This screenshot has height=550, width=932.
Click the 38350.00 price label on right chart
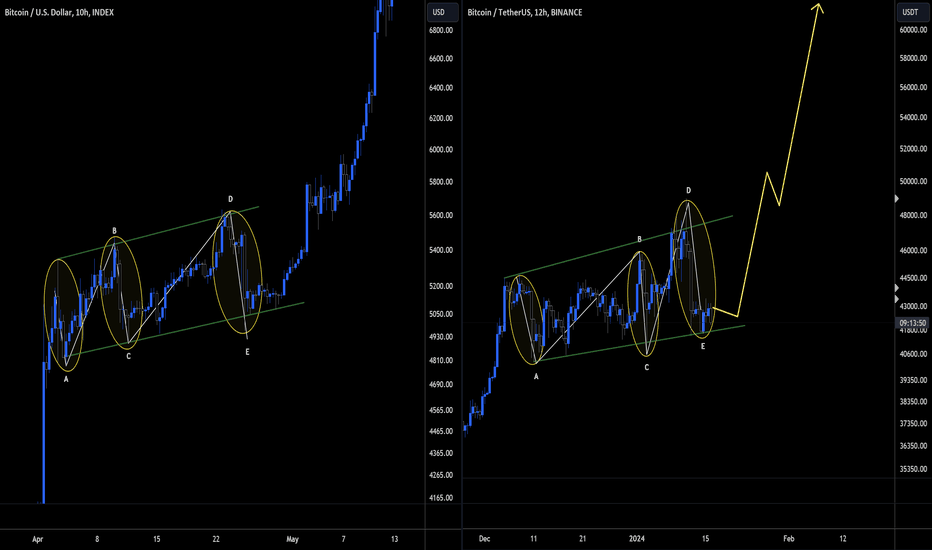[914, 402]
